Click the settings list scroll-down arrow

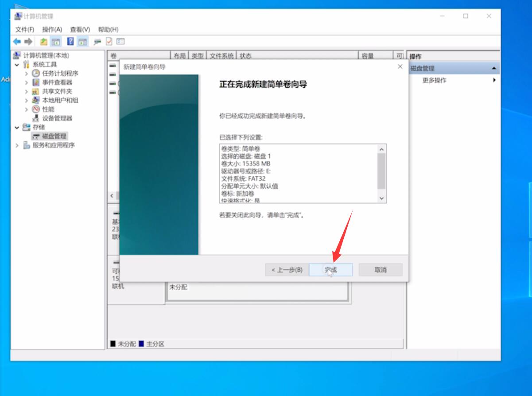pos(382,198)
